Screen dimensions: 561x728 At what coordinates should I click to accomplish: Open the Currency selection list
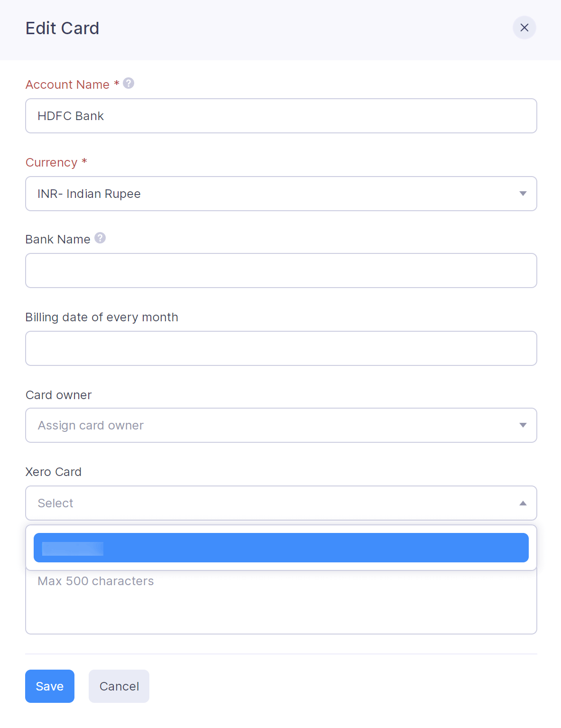pos(281,194)
